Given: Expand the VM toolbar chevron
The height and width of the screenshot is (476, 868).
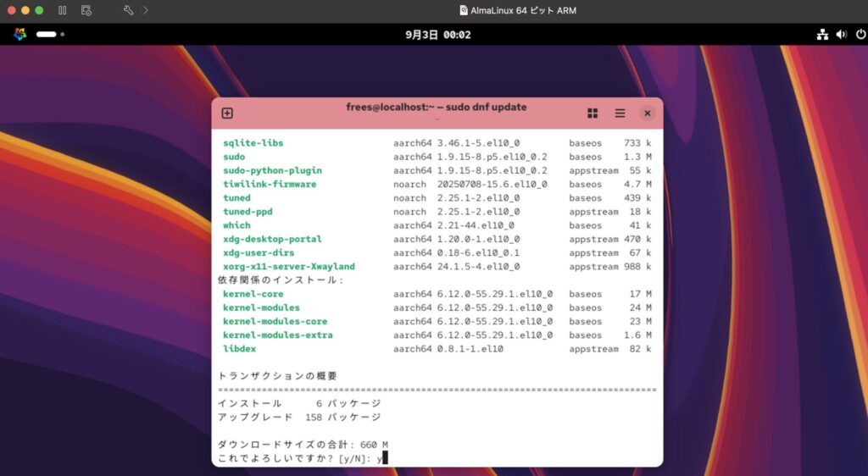Looking at the screenshot, I should (x=146, y=10).
